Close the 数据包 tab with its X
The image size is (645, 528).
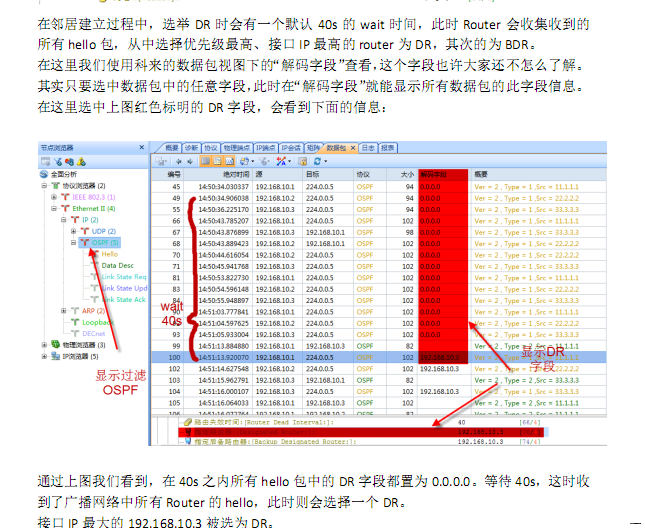pyautogui.click(x=353, y=148)
